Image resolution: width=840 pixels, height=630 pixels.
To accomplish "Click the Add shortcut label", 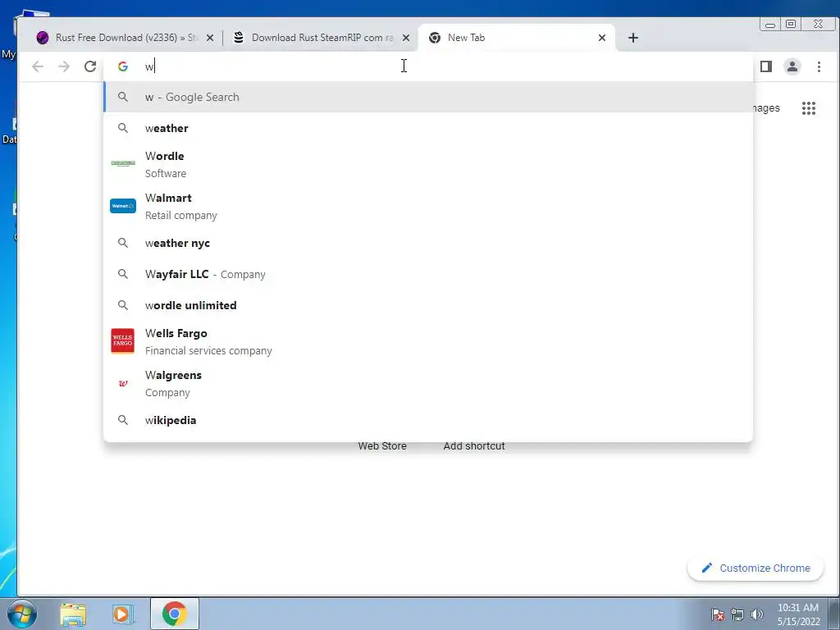I will (x=474, y=445).
